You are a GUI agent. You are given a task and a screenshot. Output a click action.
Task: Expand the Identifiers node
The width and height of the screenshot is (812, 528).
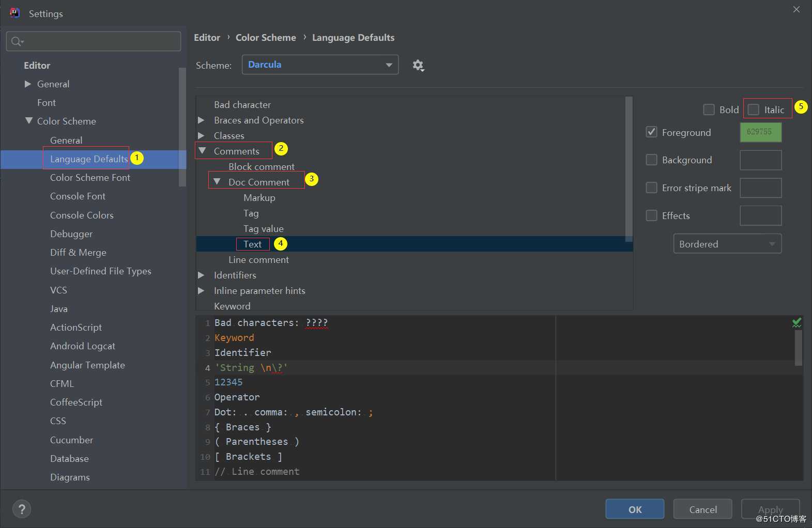[201, 275]
